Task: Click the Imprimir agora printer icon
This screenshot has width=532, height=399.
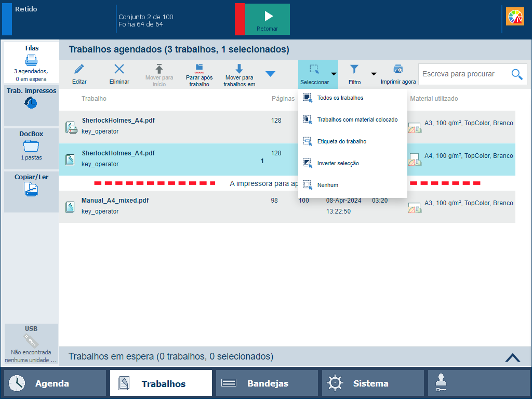Action: pyautogui.click(x=398, y=69)
